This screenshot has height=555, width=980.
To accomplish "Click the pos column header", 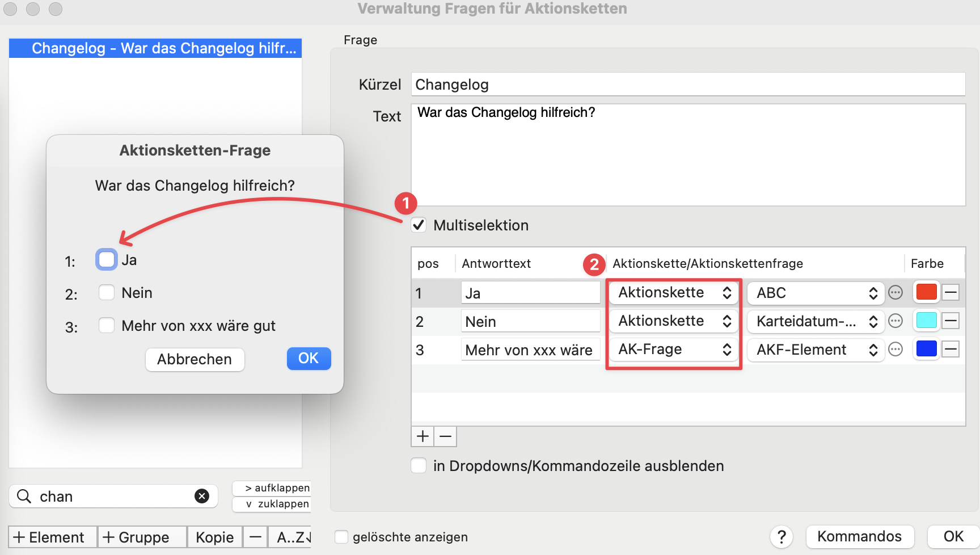I will pos(428,263).
